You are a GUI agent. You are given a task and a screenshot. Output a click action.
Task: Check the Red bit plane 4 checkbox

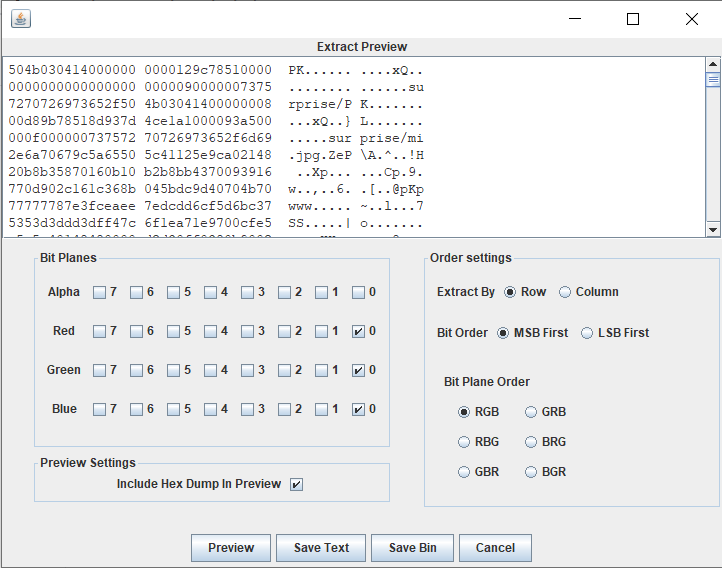(x=210, y=331)
